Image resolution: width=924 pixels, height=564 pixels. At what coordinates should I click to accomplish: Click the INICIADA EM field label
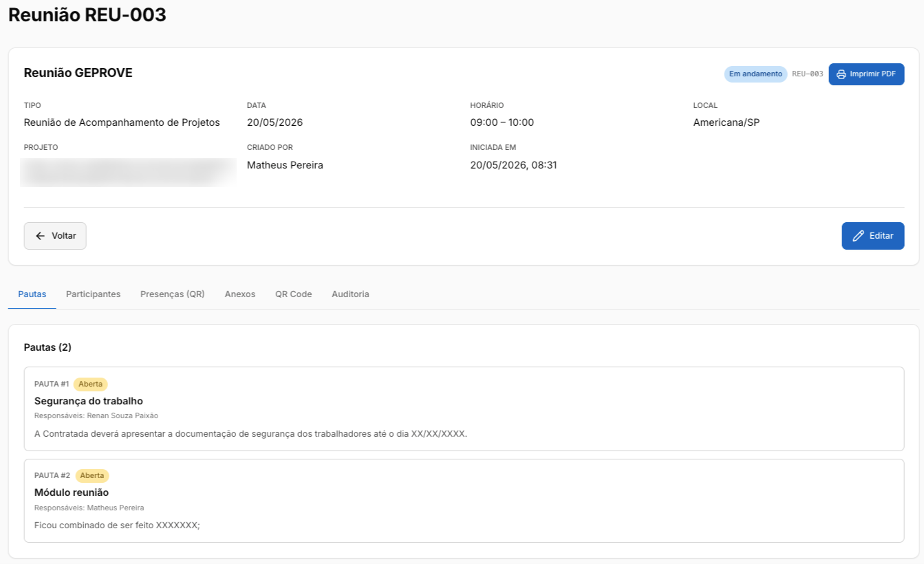(x=493, y=147)
